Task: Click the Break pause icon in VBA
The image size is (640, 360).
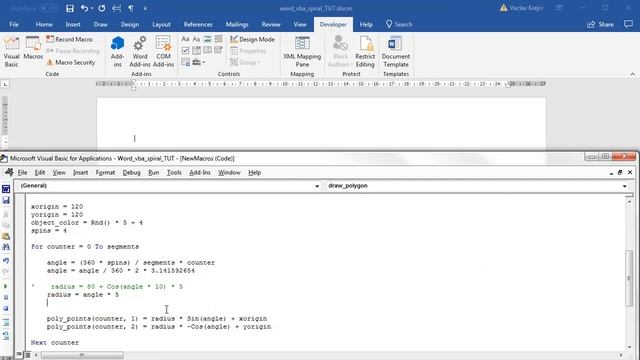Action: coord(6,297)
